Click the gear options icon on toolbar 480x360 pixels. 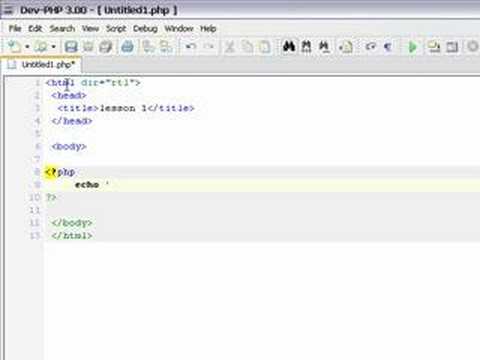click(x=473, y=46)
